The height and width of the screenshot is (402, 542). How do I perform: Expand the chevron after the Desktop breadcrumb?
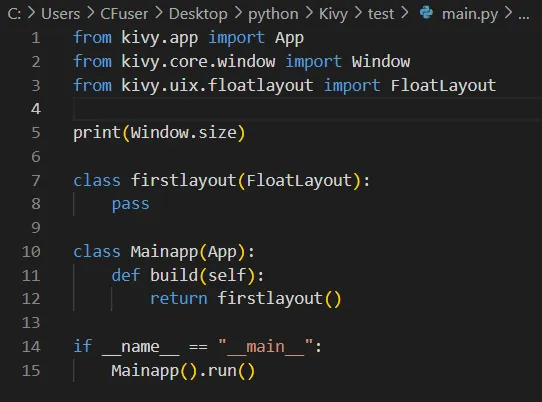238,13
